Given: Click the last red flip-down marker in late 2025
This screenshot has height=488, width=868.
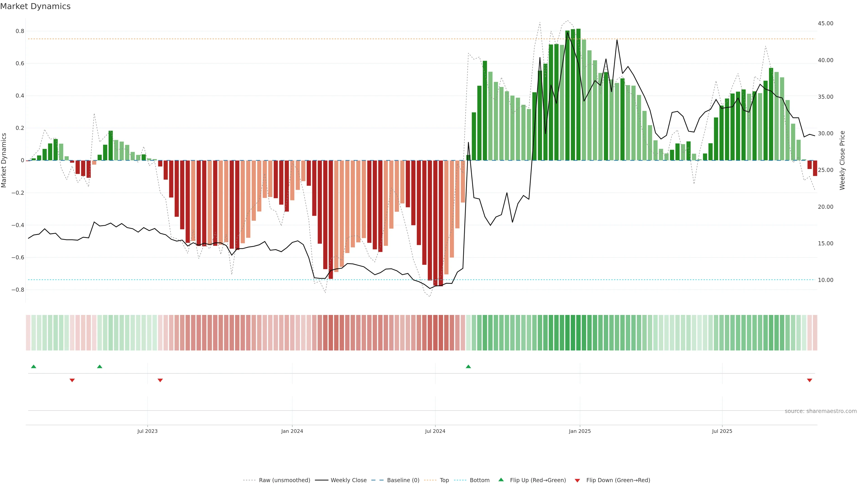Looking at the screenshot, I should [809, 380].
